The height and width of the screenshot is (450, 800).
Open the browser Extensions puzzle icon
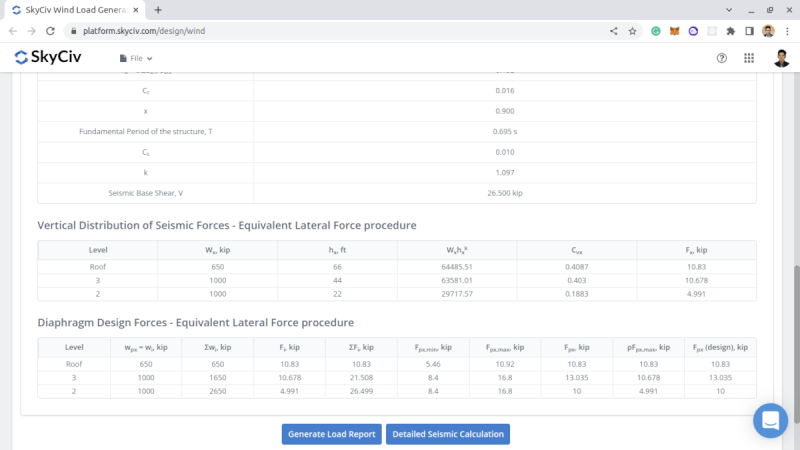tap(730, 31)
